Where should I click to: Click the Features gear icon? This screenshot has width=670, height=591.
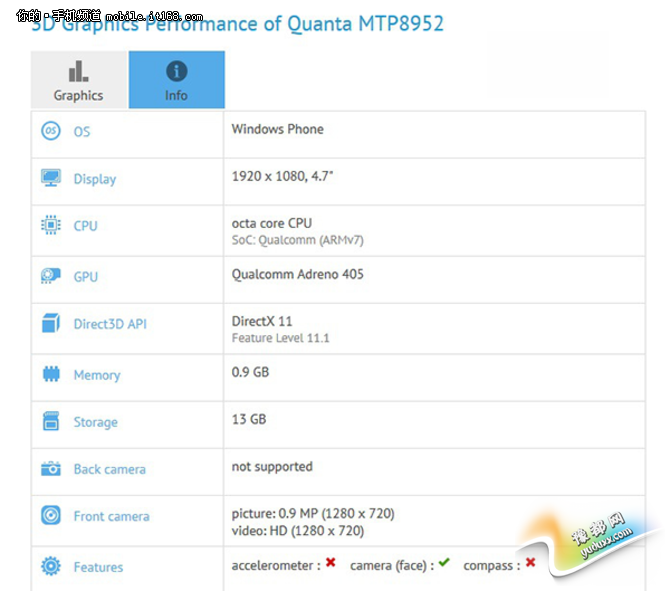tap(51, 566)
